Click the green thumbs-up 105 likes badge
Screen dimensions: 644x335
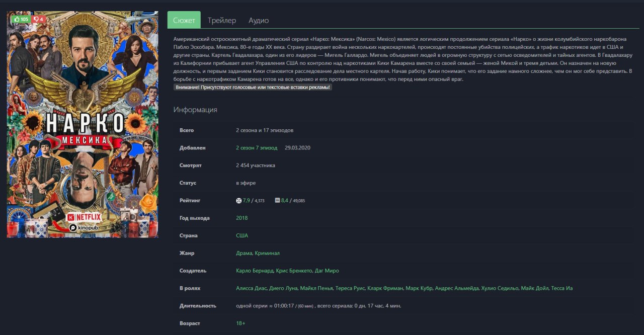pyautogui.click(x=21, y=19)
